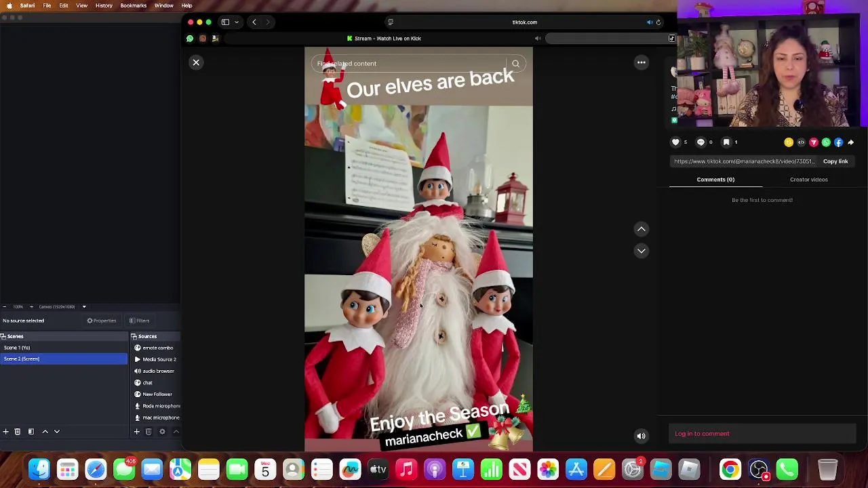Image resolution: width=868 pixels, height=488 pixels.
Task: Open the three-dot more options menu
Action: (x=641, y=62)
